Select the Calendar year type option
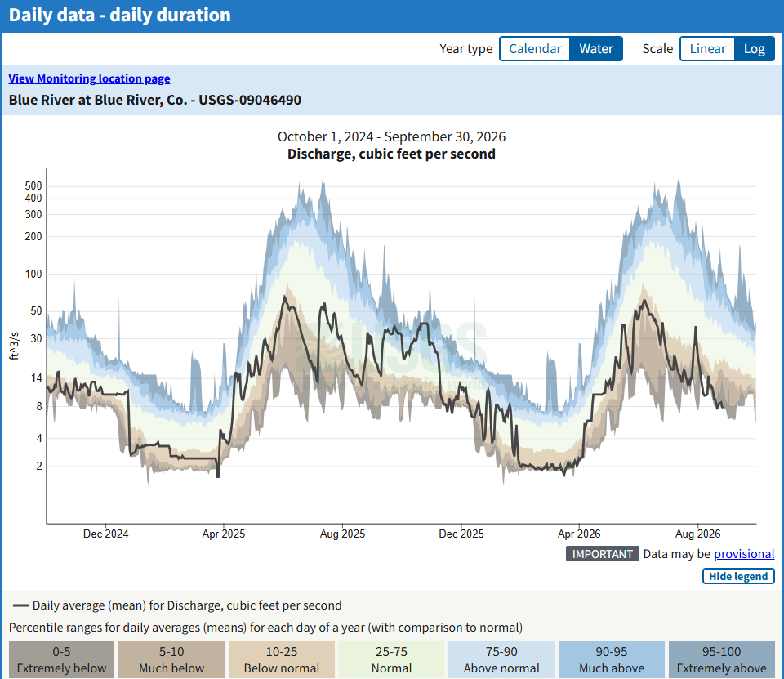This screenshot has width=784, height=679. [x=534, y=48]
